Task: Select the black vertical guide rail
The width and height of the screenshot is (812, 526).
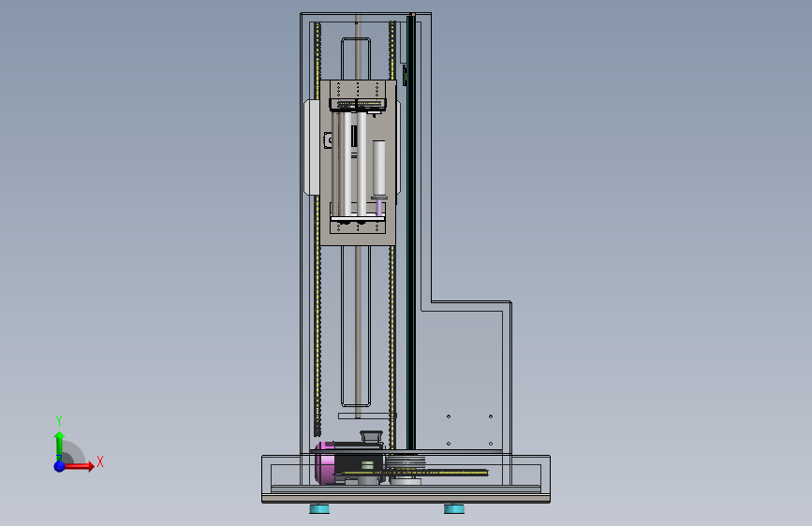Action: click(x=411, y=232)
